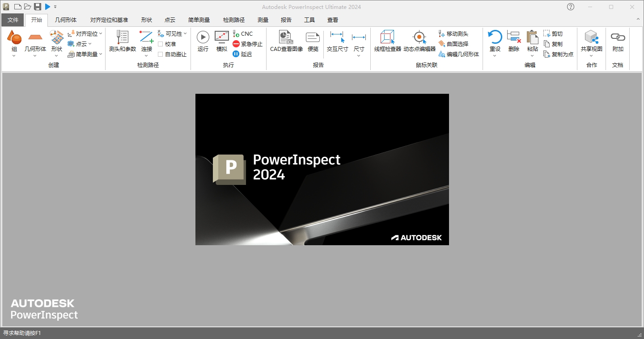勾选校准复选框

(x=161, y=43)
